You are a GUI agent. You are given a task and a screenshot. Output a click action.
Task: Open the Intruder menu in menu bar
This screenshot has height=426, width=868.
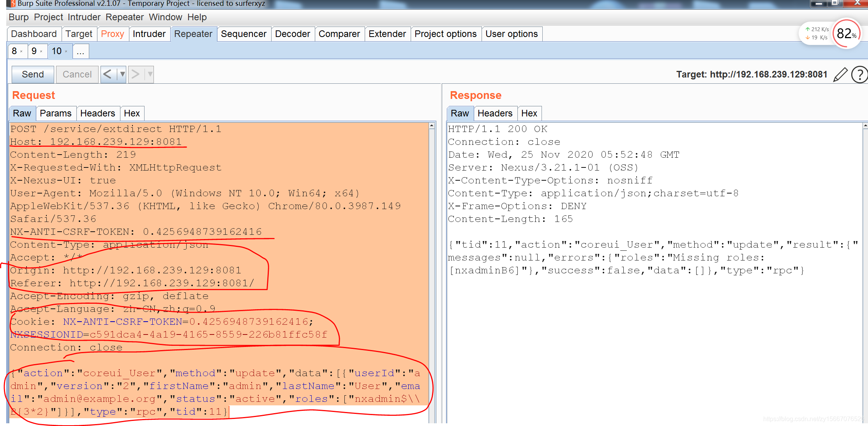(x=84, y=17)
